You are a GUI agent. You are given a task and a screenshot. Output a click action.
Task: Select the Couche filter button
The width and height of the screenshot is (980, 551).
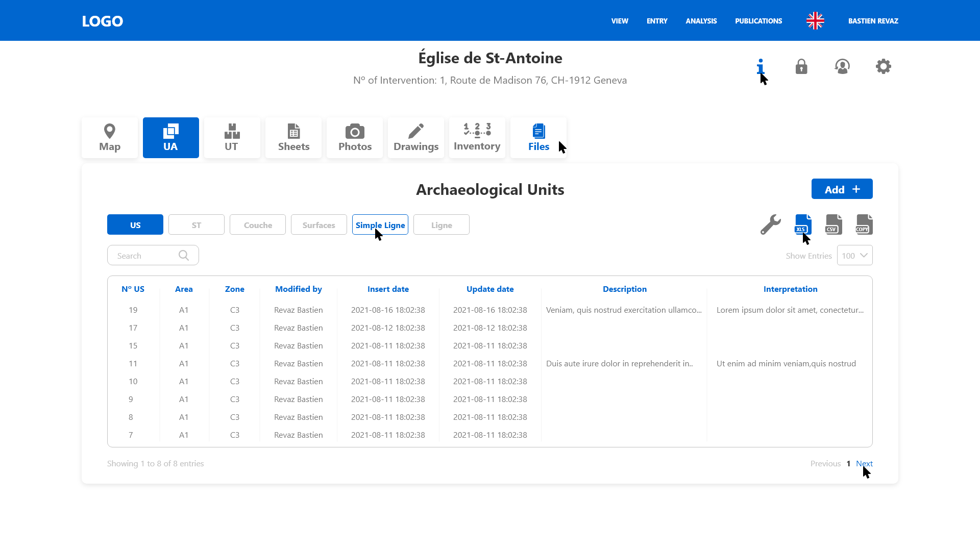258,224
